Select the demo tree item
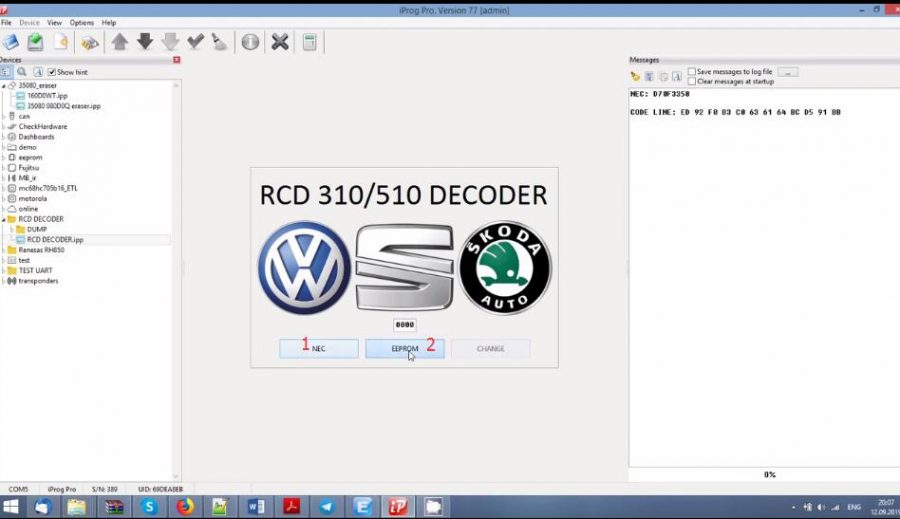The height and width of the screenshot is (519, 900). 27,147
